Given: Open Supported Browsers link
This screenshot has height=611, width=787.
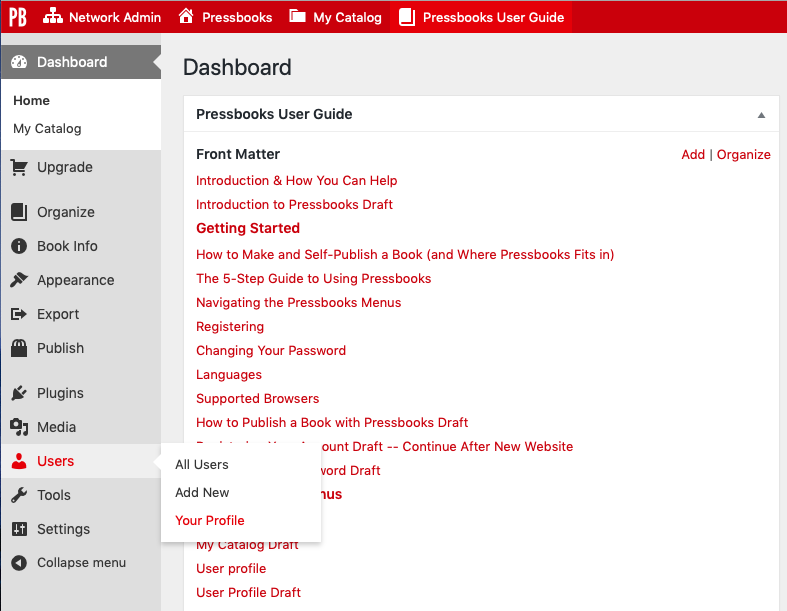Looking at the screenshot, I should pyautogui.click(x=257, y=399).
